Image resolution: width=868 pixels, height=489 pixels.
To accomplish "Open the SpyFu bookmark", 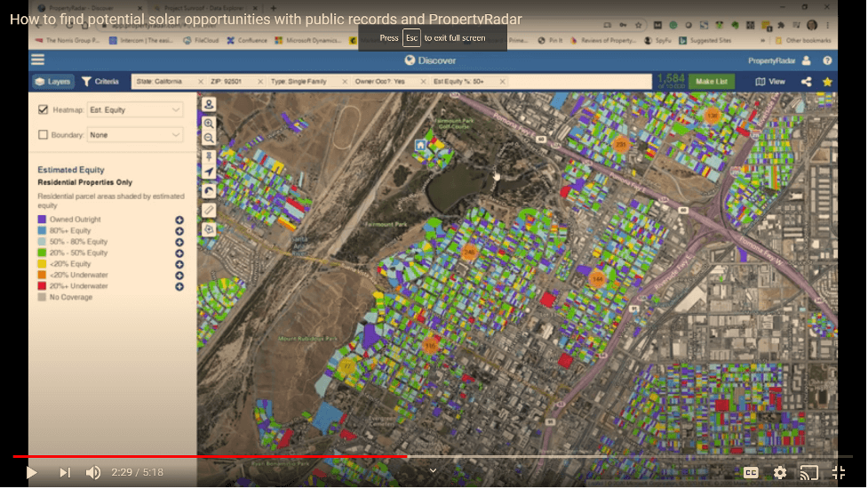I will pos(657,40).
